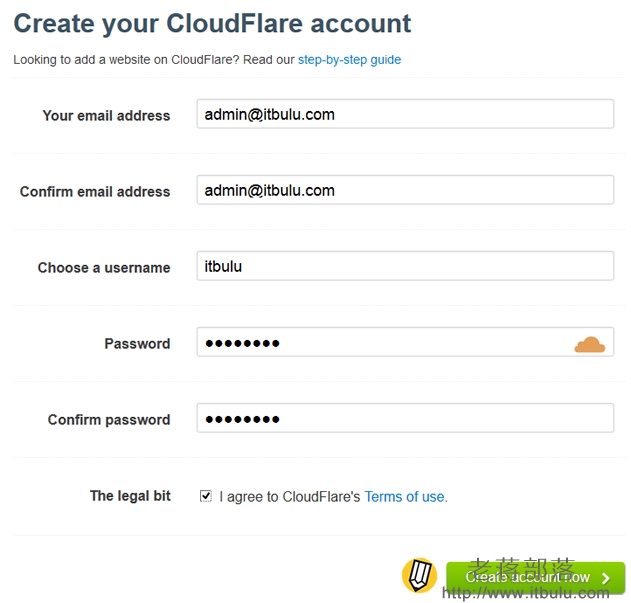Image resolution: width=631 pixels, height=603 pixels.
Task: Click the "Choose a username" label
Action: (x=104, y=267)
